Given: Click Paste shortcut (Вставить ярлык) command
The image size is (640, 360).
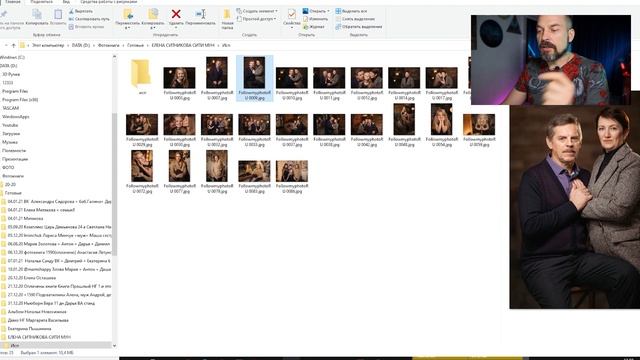Looking at the screenshot, I should click(86, 27).
